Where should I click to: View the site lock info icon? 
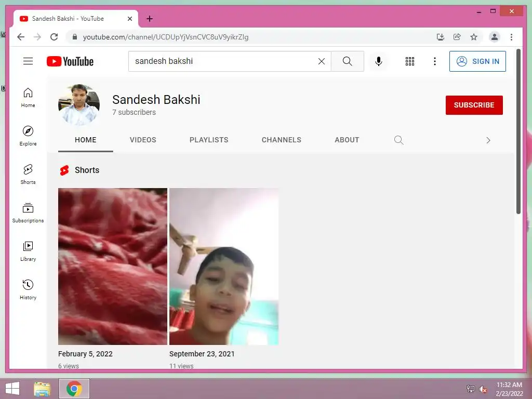[x=75, y=37]
